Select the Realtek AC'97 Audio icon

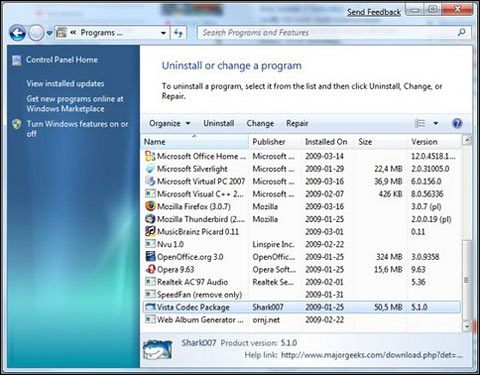150,282
